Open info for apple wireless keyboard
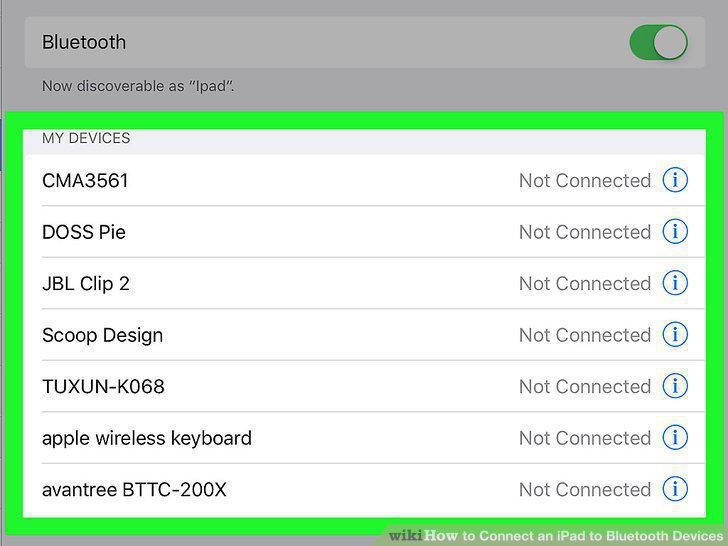 pyautogui.click(x=675, y=437)
